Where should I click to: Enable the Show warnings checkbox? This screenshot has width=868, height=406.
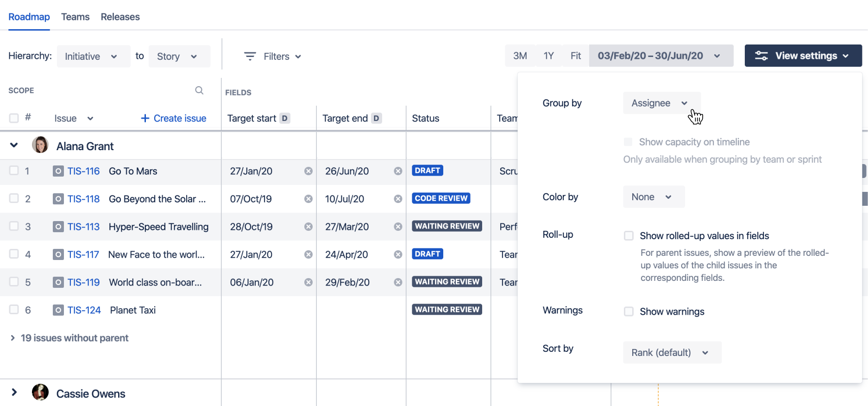pos(629,311)
